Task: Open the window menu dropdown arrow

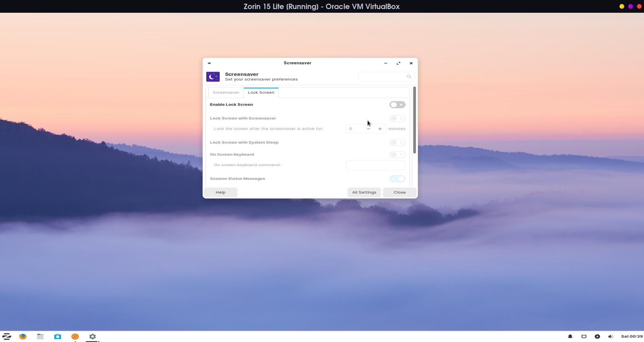Action: pyautogui.click(x=209, y=63)
